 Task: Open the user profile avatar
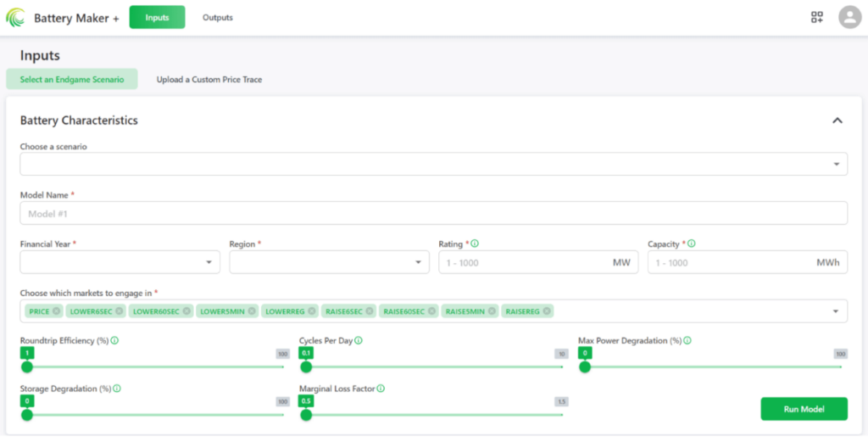click(849, 17)
